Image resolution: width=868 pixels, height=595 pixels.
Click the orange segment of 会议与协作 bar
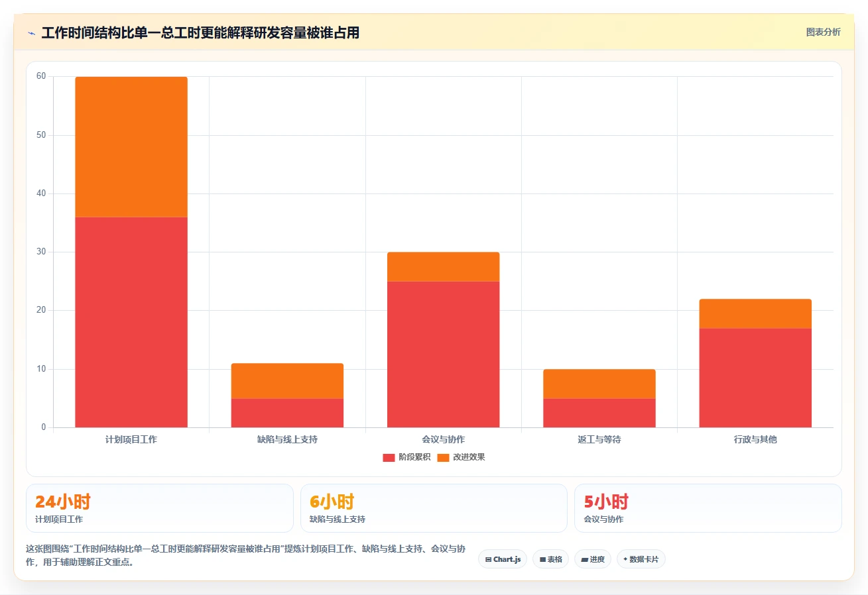[444, 267]
